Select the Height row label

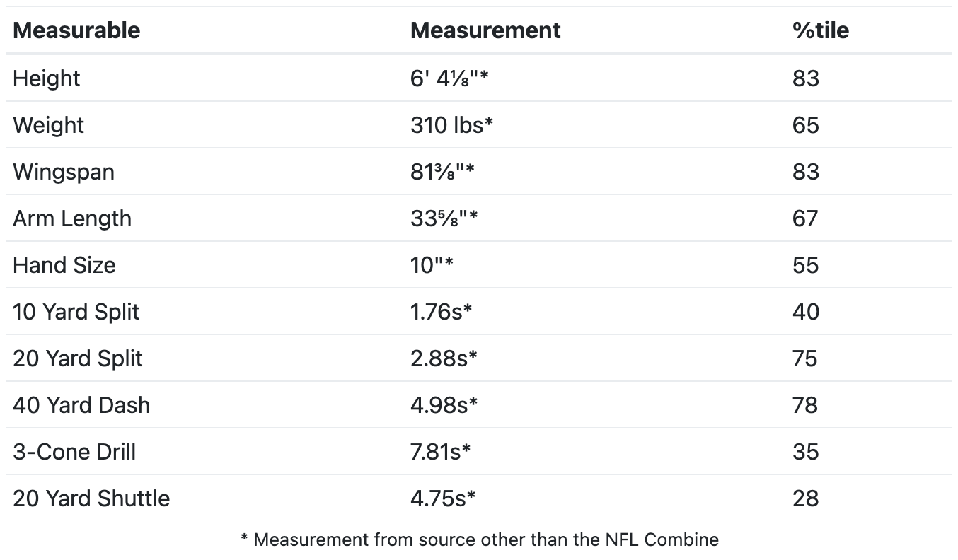[x=47, y=78]
